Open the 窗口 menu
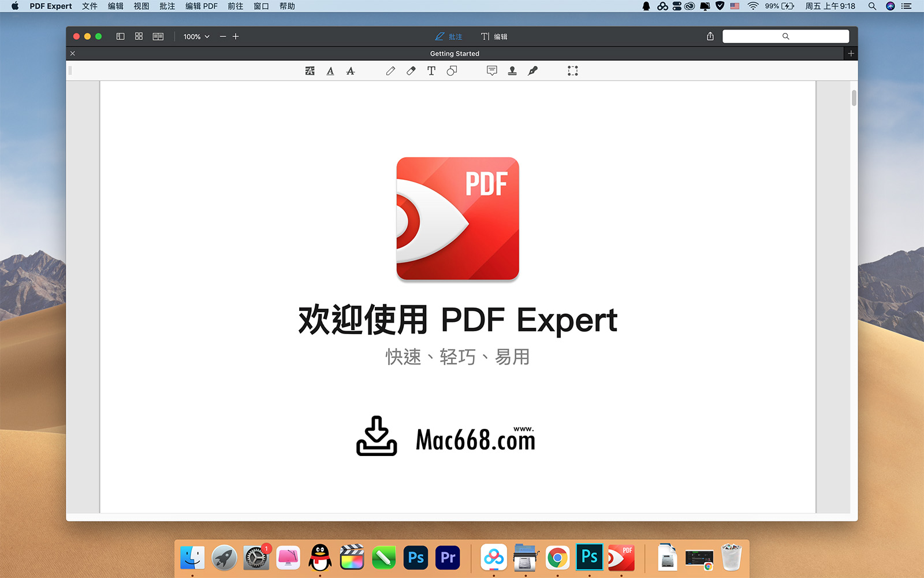 point(262,6)
